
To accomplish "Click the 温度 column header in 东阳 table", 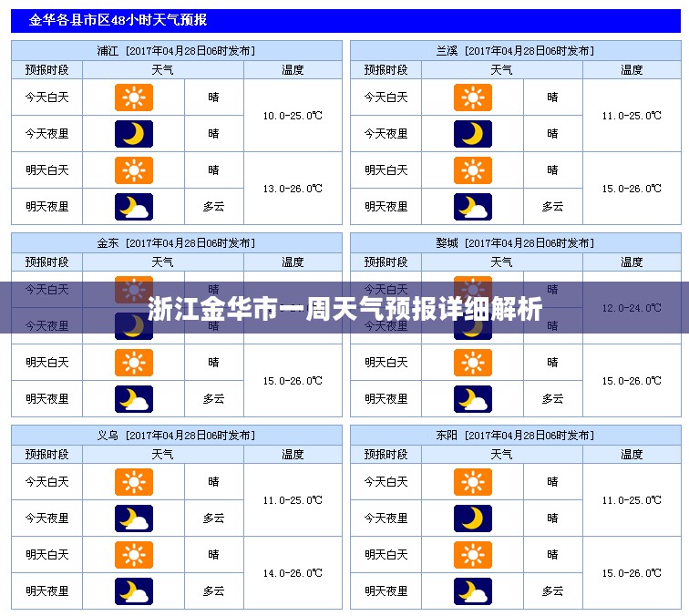I will pyautogui.click(x=632, y=455).
